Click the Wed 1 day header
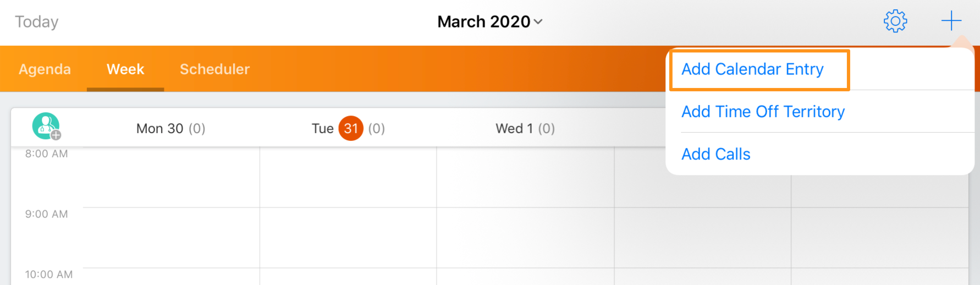Image resolution: width=980 pixels, height=285 pixels. (x=525, y=129)
